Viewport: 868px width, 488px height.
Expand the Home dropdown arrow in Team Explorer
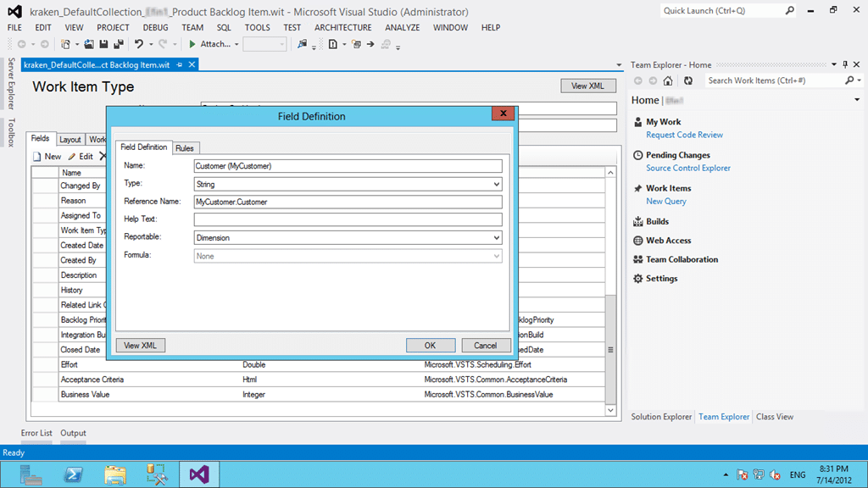click(856, 100)
